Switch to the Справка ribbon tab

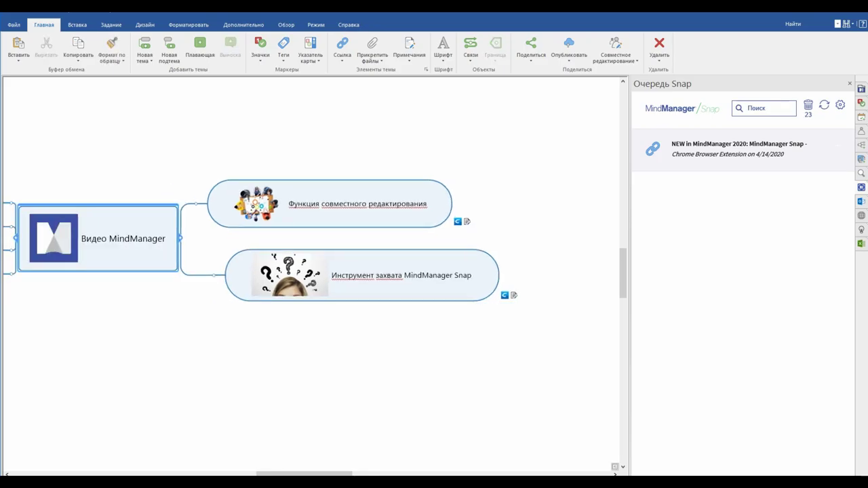349,24
